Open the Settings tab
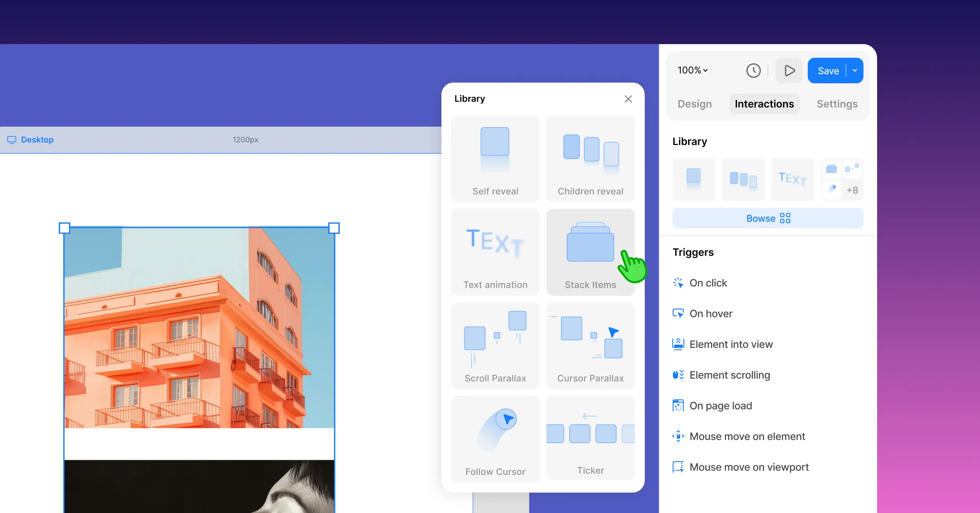 (837, 104)
